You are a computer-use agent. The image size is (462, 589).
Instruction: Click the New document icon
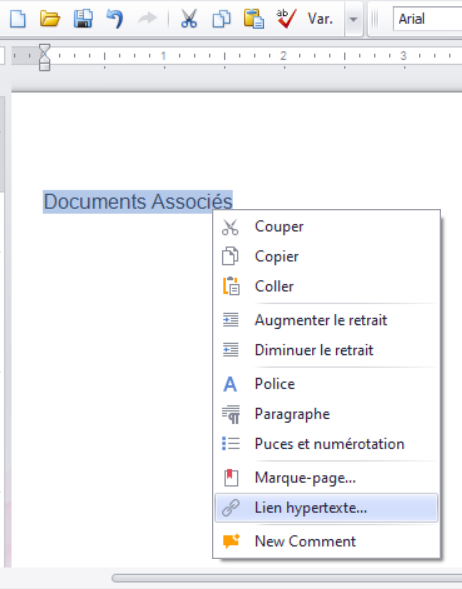tap(18, 18)
